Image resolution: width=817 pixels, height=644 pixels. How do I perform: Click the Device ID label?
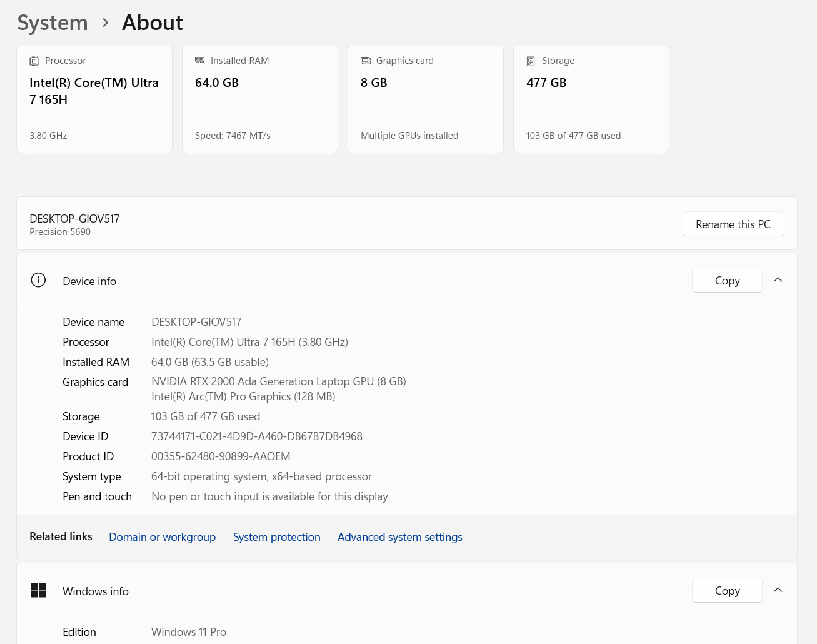(85, 436)
